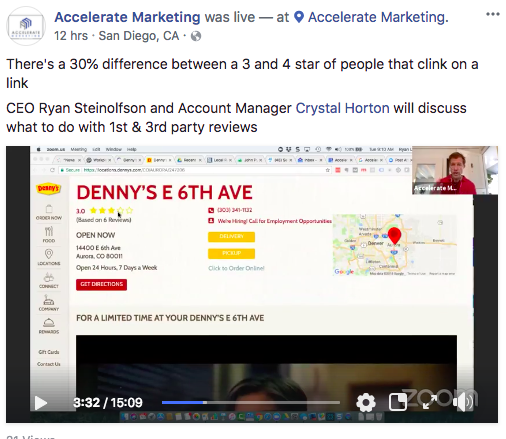Click GET DIRECTIONS red button
Screen dimensions: 506x439
pos(101,285)
